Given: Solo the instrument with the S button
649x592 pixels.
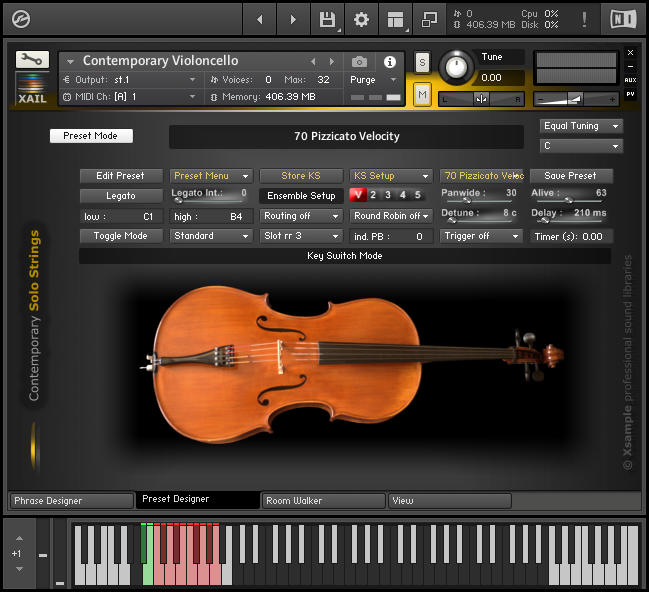Looking at the screenshot, I should [422, 63].
